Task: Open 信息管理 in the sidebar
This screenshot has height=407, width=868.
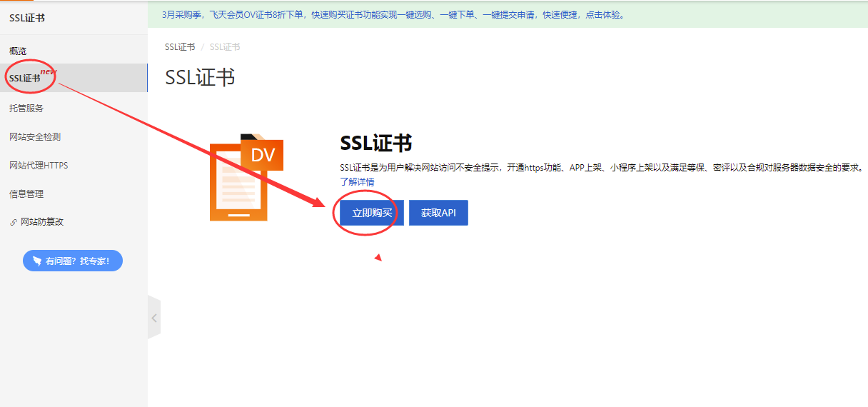Action: pos(26,194)
